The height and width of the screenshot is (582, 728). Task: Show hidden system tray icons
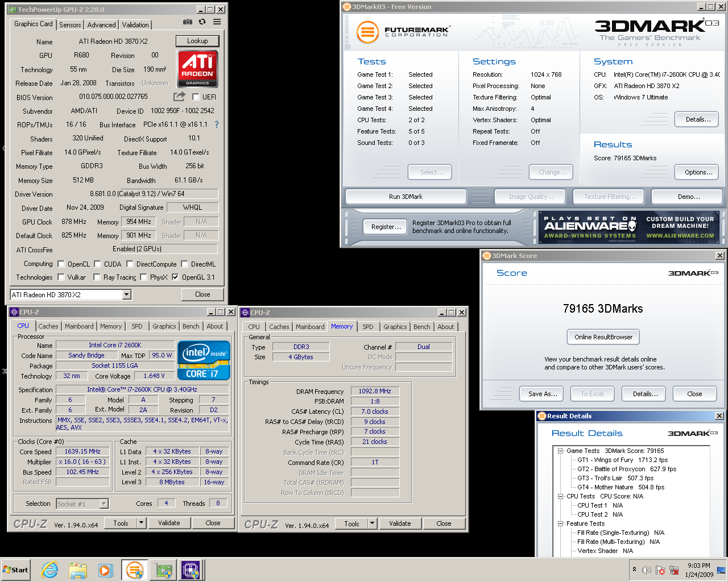pyautogui.click(x=634, y=569)
